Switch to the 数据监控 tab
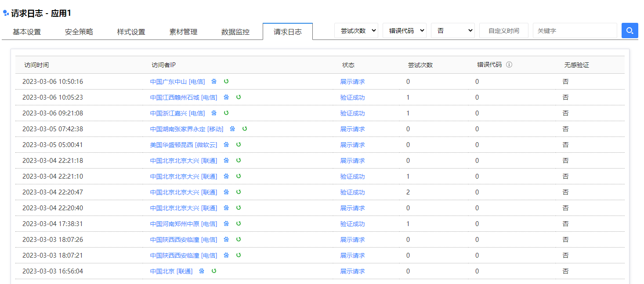 (235, 31)
